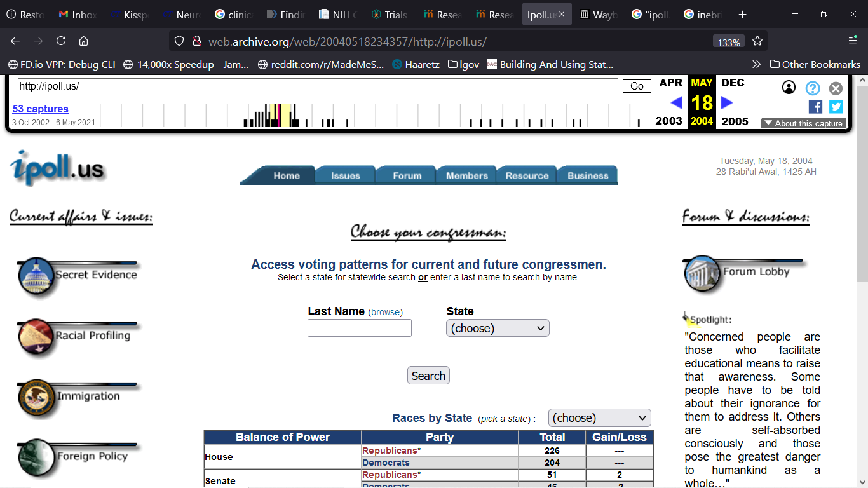Screen dimensions: 868x488
Task: Open the Secret Evidence issue icon
Action: 37,276
